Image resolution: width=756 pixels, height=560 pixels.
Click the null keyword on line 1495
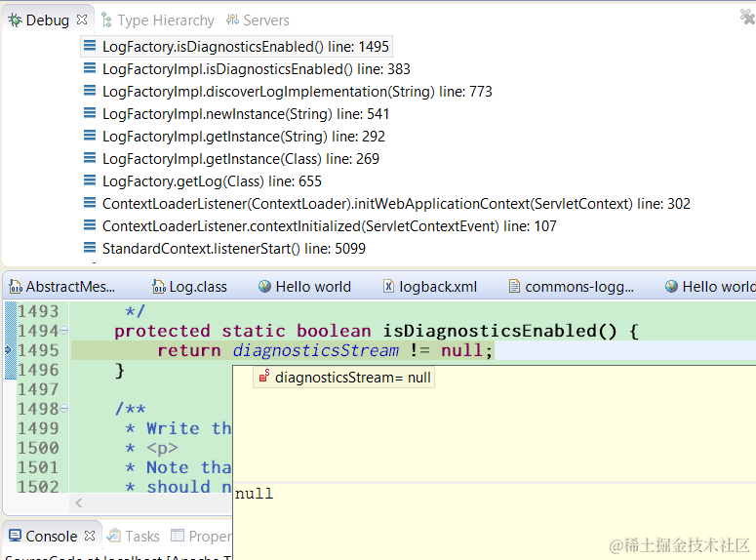[x=462, y=350]
